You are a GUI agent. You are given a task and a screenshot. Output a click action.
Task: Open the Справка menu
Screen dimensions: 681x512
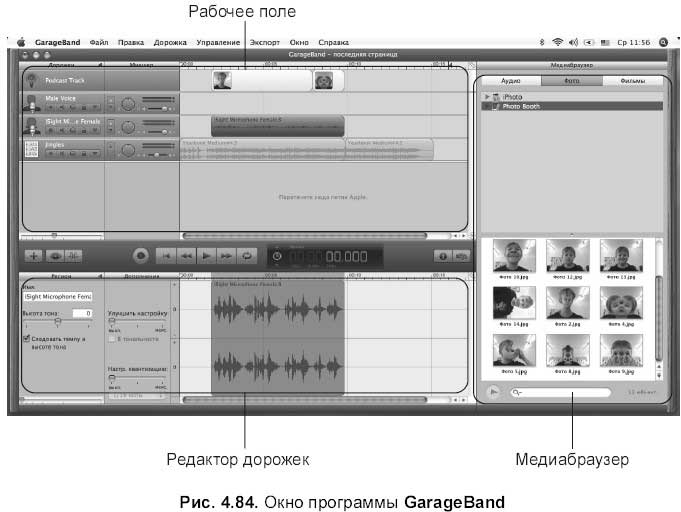[333, 42]
